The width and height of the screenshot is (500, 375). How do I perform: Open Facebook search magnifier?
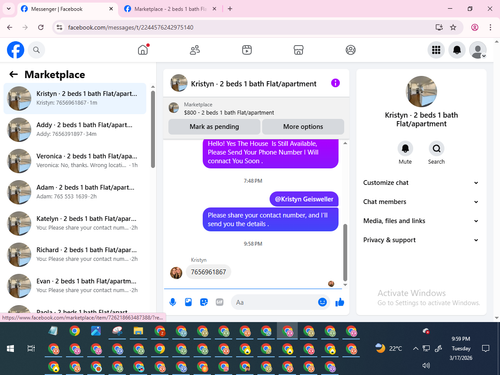[36, 50]
